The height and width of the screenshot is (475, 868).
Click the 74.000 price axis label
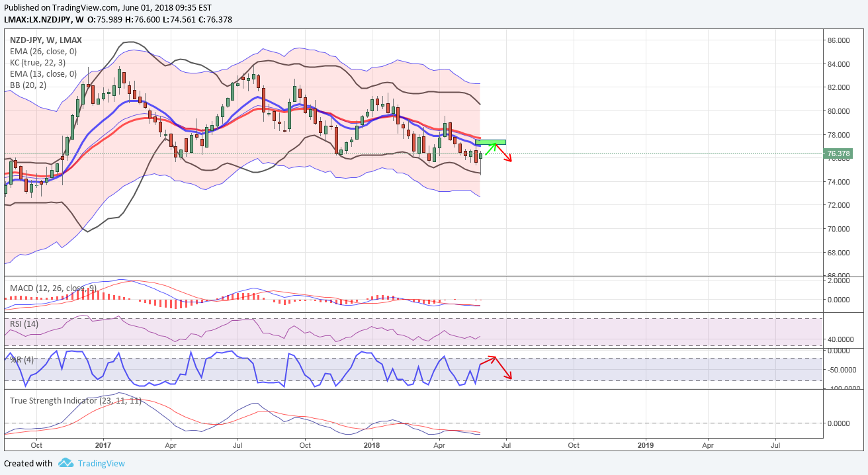tap(838, 182)
